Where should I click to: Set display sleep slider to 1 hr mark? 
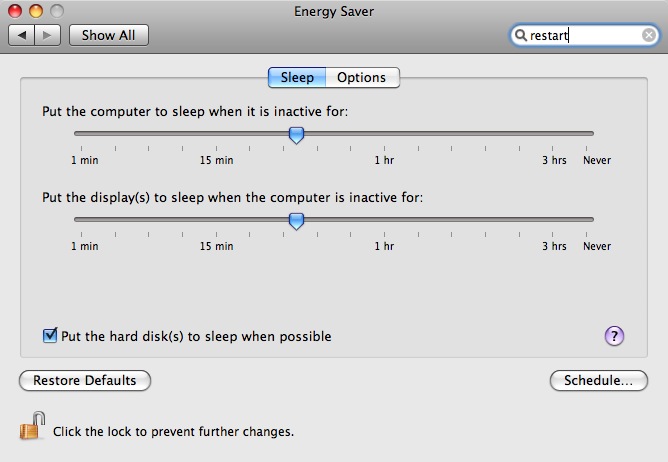tap(384, 219)
